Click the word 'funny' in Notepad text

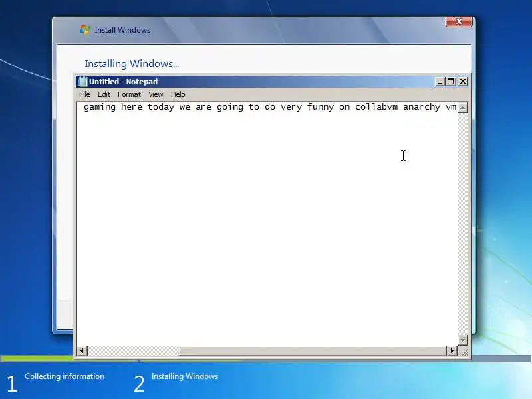click(321, 108)
